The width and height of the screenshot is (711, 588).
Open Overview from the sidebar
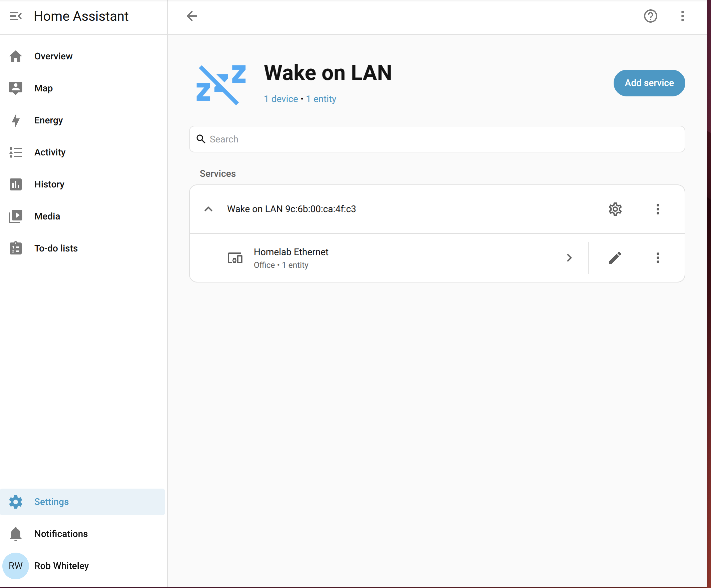point(82,56)
